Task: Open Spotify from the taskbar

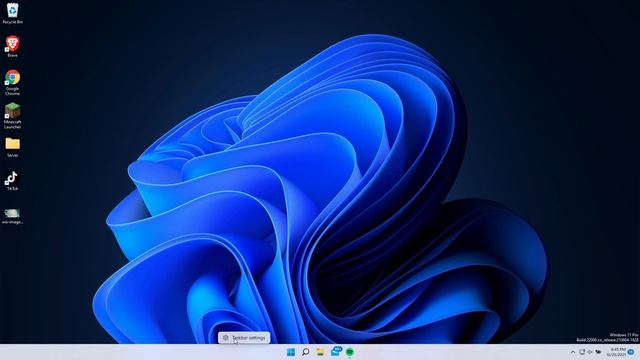Action: (x=350, y=352)
